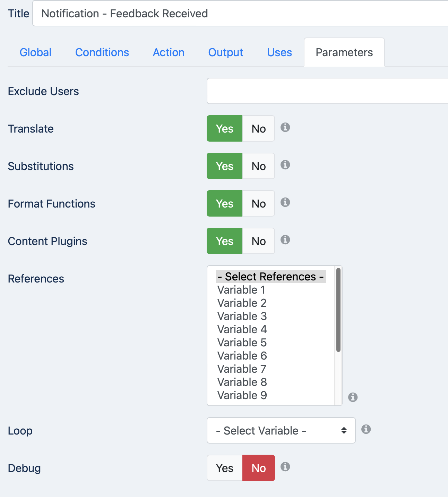Set Format Functions to No
This screenshot has height=497, width=448.
pos(259,203)
